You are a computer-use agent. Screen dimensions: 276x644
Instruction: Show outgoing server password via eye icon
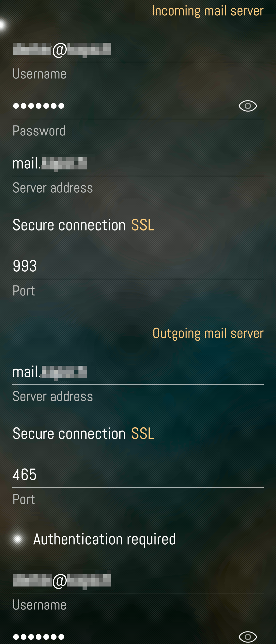click(248, 637)
